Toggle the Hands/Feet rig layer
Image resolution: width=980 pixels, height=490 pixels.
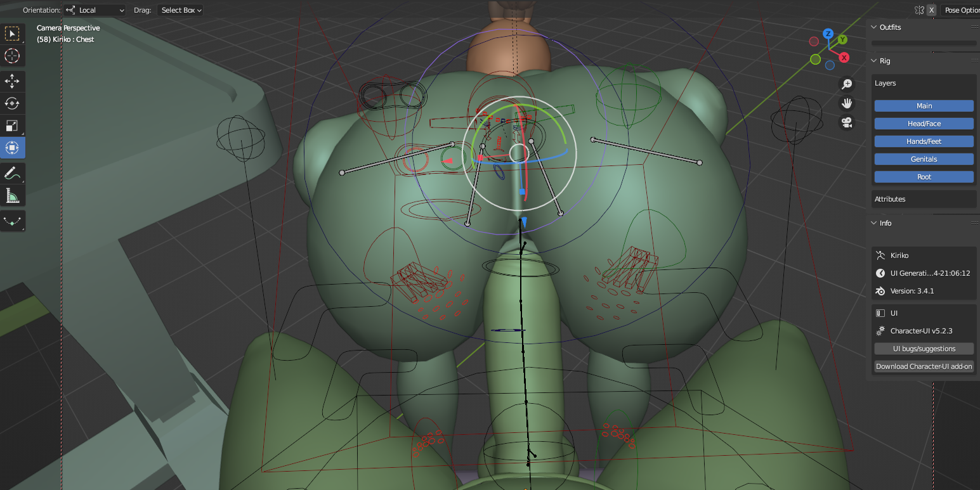(924, 141)
